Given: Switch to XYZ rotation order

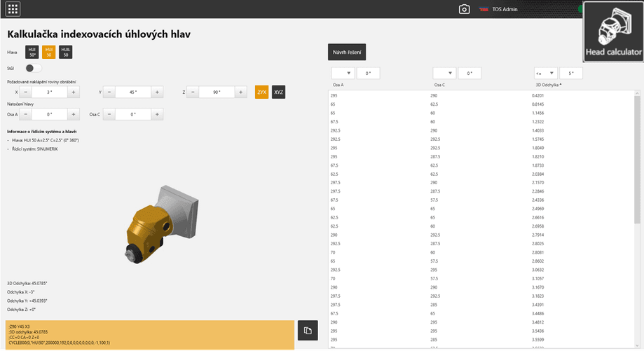Looking at the screenshot, I should coord(279,92).
